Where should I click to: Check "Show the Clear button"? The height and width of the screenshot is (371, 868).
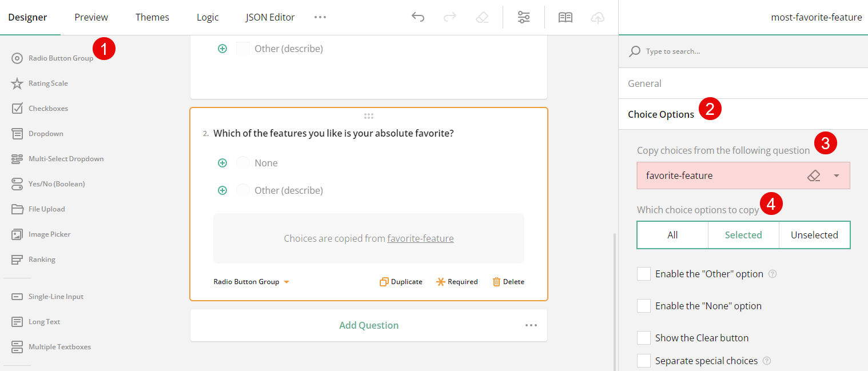coord(644,338)
